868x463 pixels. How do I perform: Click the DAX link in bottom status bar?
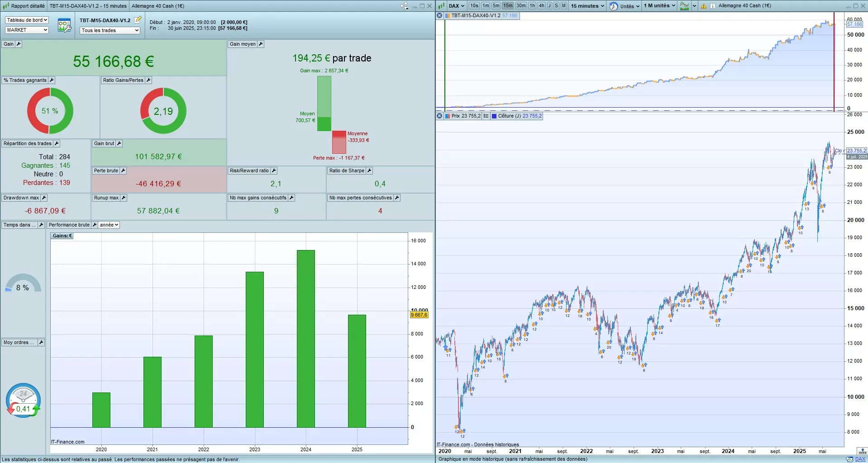pos(860,459)
